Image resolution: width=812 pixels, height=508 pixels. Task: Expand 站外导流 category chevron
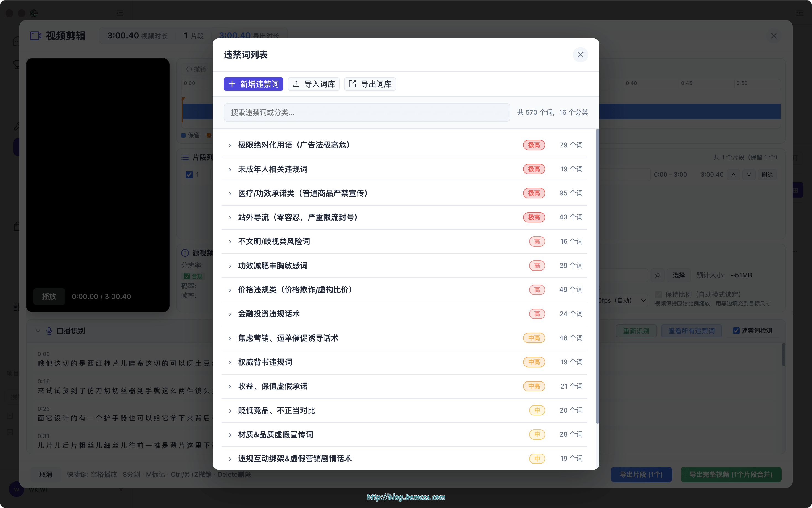click(x=230, y=218)
